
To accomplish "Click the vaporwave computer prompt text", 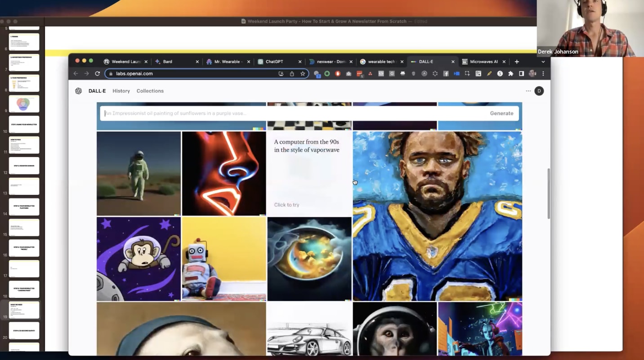I will click(x=307, y=146).
